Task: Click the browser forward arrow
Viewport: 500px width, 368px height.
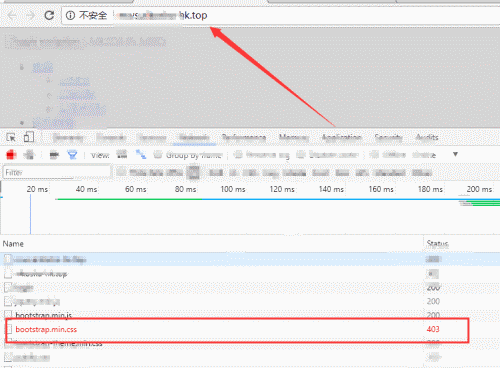Action: click(x=31, y=16)
